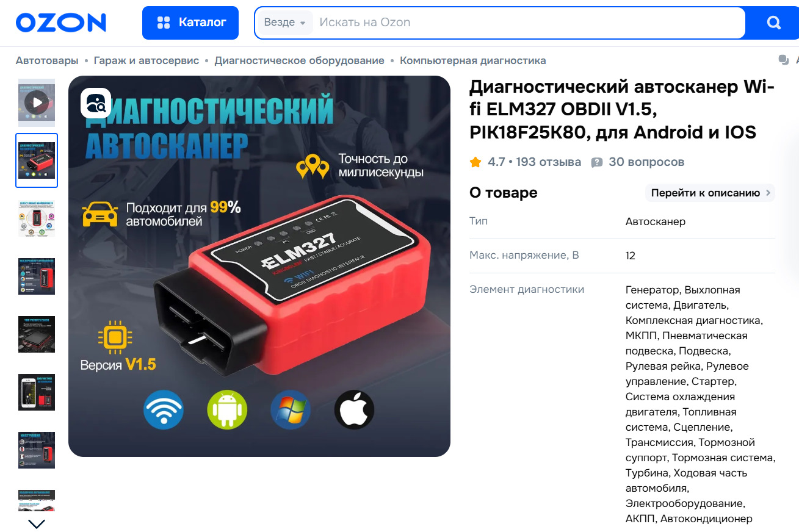Image resolution: width=799 pixels, height=532 pixels.
Task: Open Гараж и автосервис breadcrumb
Action: pos(146,60)
